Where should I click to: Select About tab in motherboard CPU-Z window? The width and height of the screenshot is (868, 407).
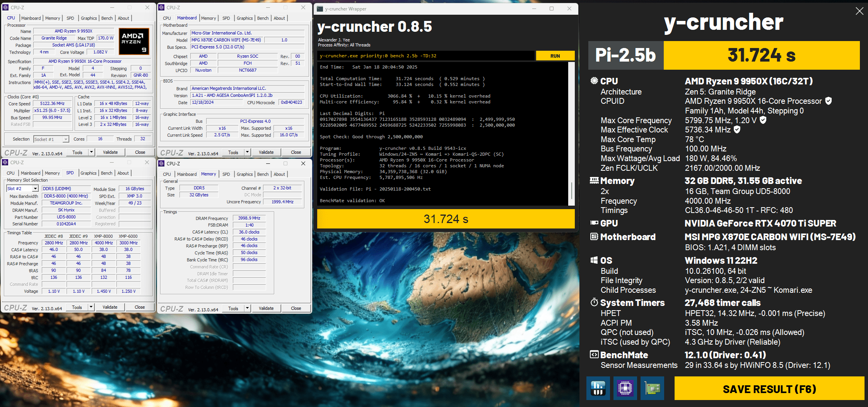279,18
